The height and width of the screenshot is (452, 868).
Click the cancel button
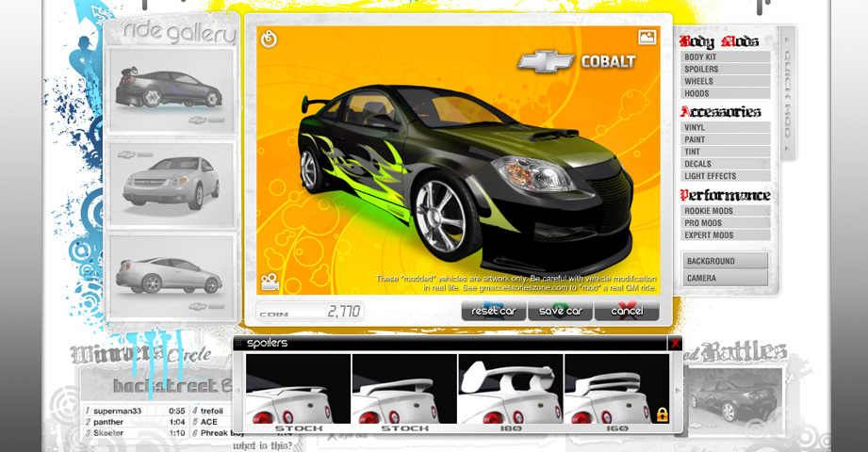point(627,311)
